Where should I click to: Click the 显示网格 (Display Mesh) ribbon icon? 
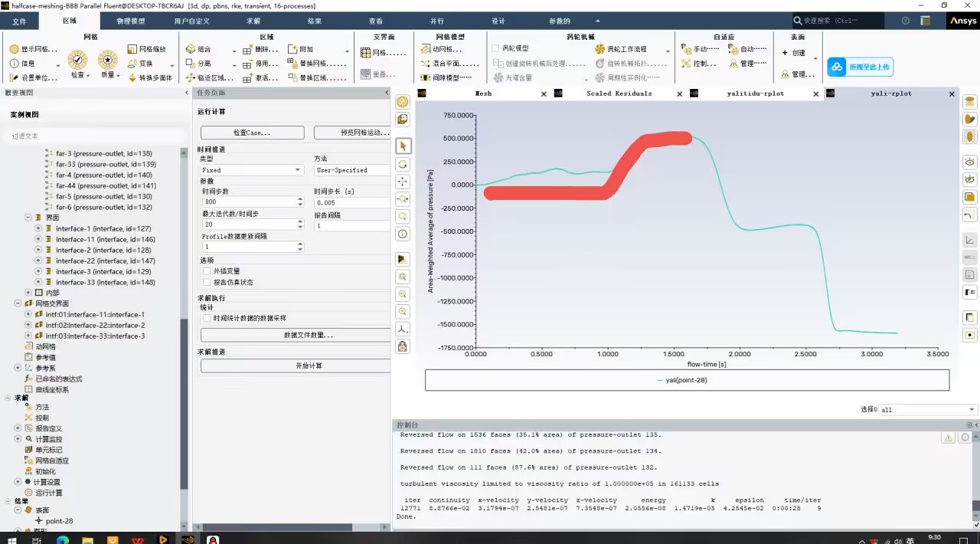coord(15,49)
